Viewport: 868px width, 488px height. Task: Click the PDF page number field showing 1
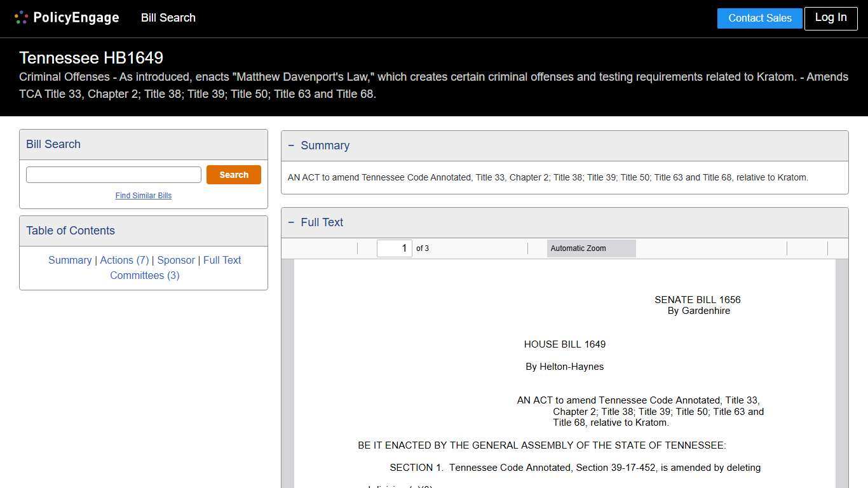tap(395, 248)
